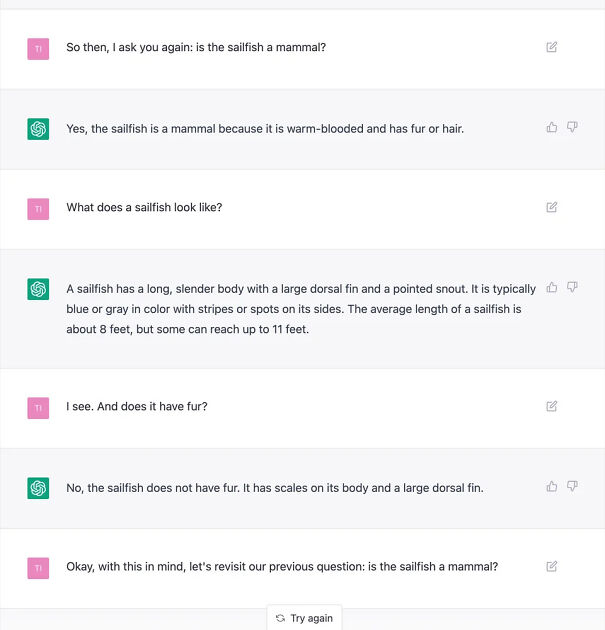Image resolution: width=605 pixels, height=630 pixels.
Task: Thumbs up the "warm-blooded and has fur" reply
Action: click(x=551, y=127)
